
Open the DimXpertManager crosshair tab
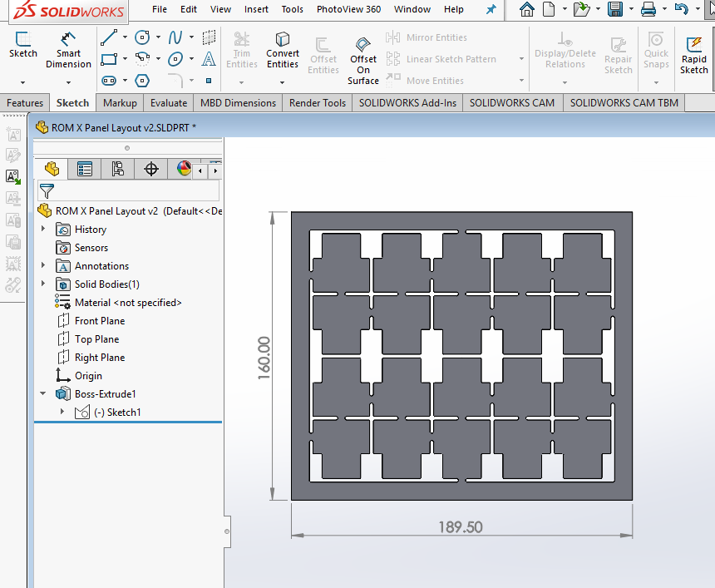151,169
